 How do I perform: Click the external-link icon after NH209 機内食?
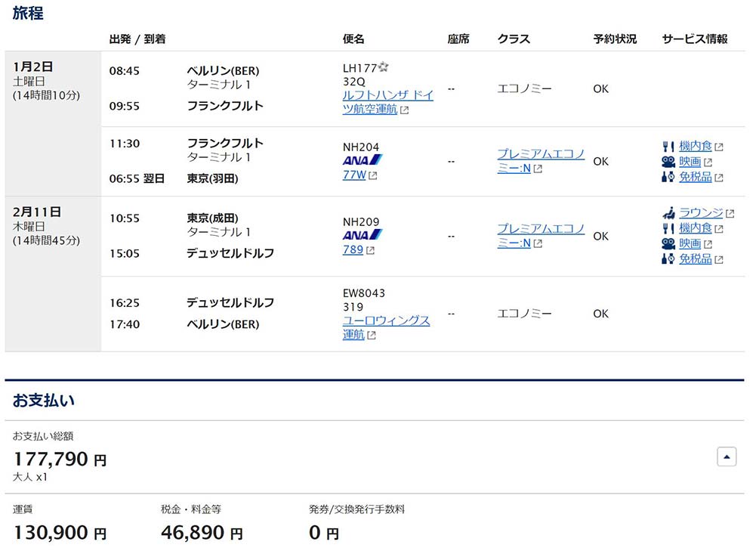(719, 229)
